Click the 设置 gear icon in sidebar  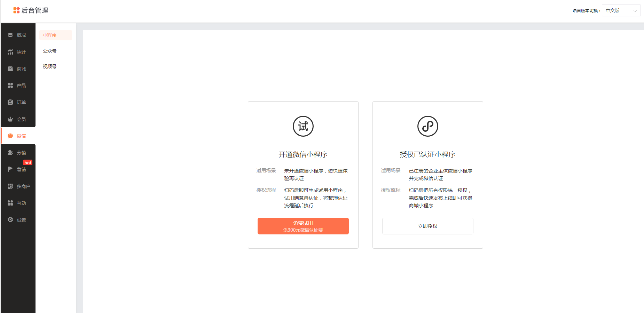click(10, 220)
